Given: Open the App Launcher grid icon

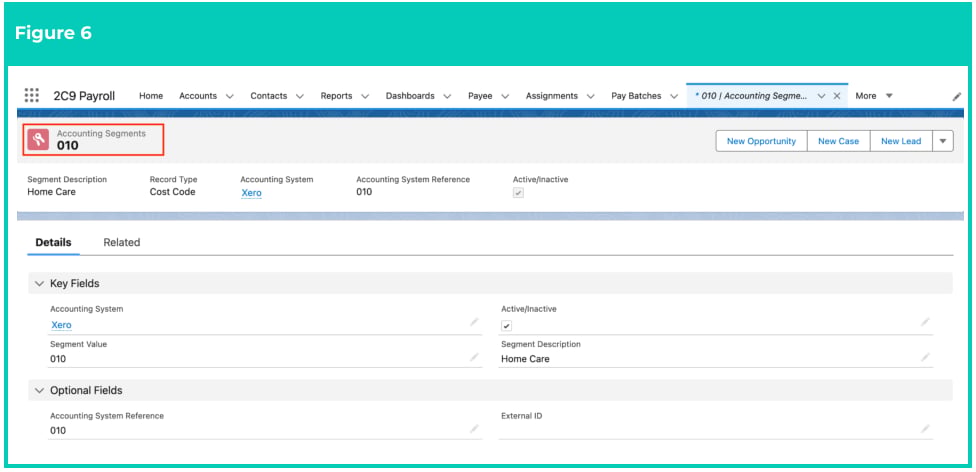Looking at the screenshot, I should coord(32,95).
